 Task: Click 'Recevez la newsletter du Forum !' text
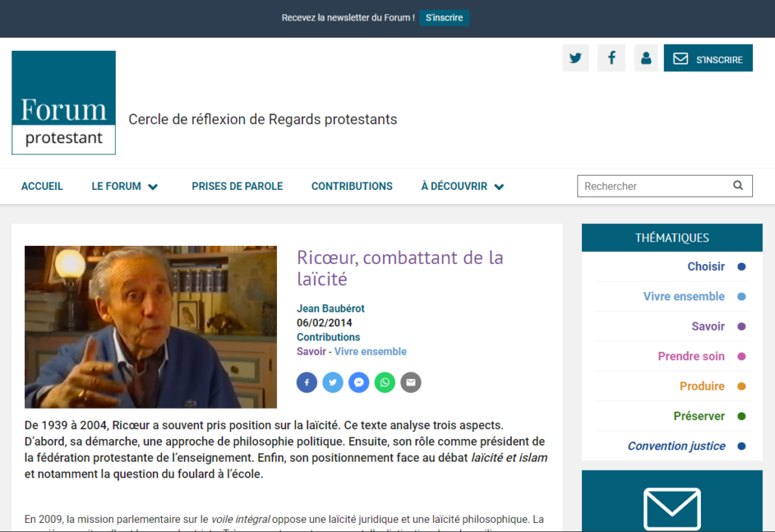[348, 18]
